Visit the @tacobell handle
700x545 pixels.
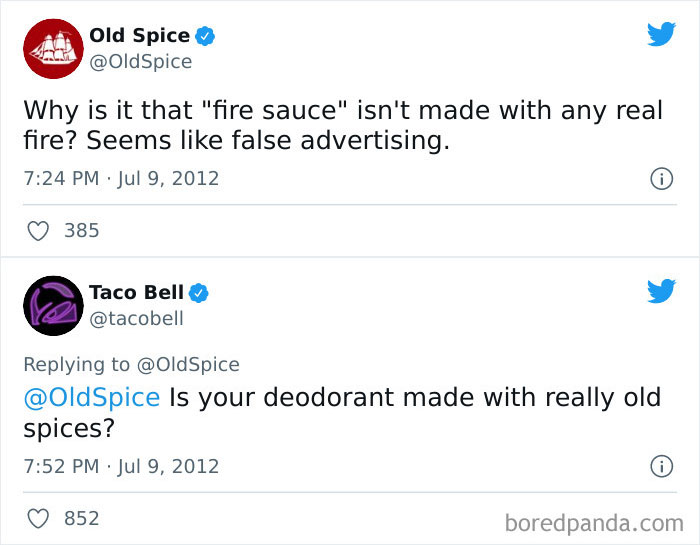136,319
